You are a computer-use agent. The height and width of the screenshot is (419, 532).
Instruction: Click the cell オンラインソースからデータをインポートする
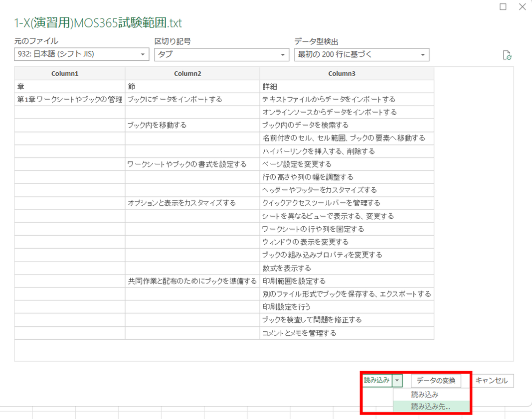347,112
